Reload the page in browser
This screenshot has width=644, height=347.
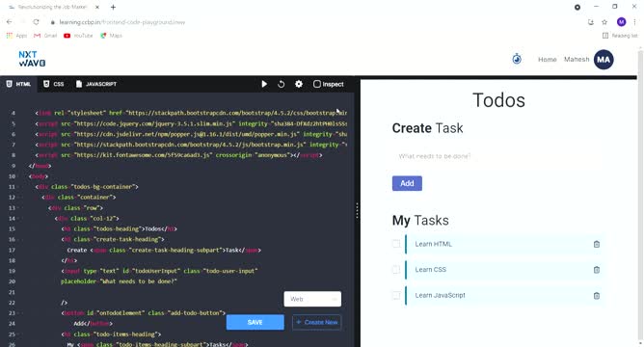[36, 22]
